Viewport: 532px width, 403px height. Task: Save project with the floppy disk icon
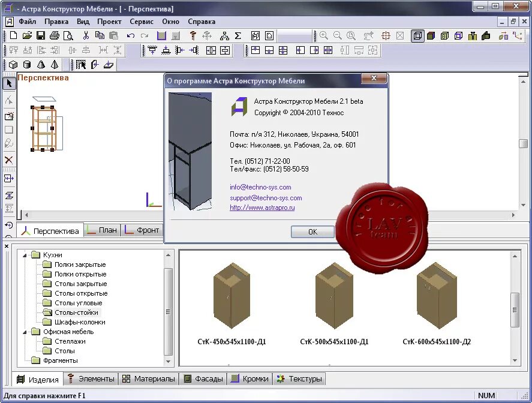[41, 35]
